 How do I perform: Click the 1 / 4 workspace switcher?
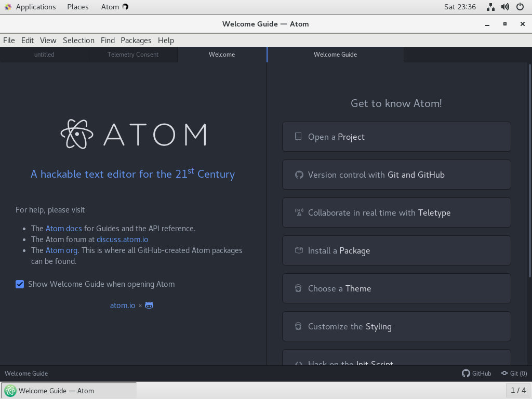click(x=518, y=390)
